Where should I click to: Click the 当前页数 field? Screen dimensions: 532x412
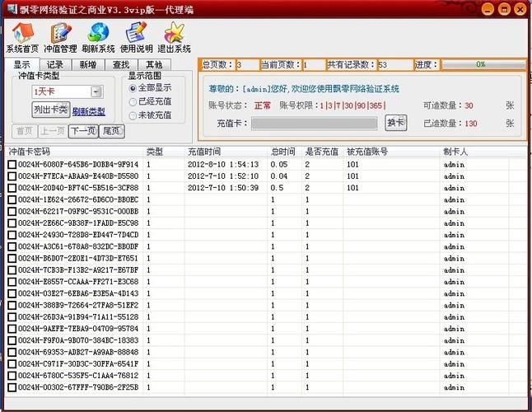314,64
